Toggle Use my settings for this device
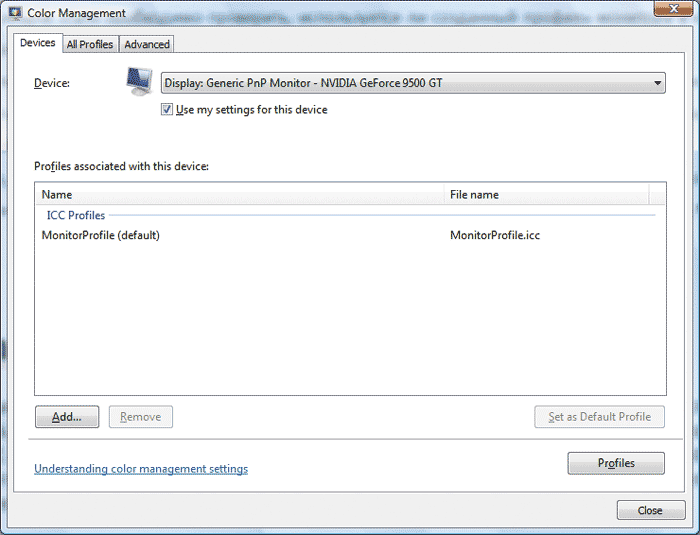 [x=167, y=110]
